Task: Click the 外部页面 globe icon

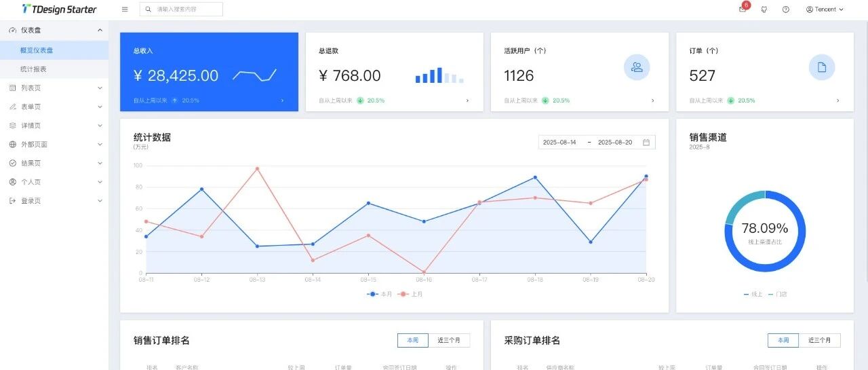Action: [13, 145]
